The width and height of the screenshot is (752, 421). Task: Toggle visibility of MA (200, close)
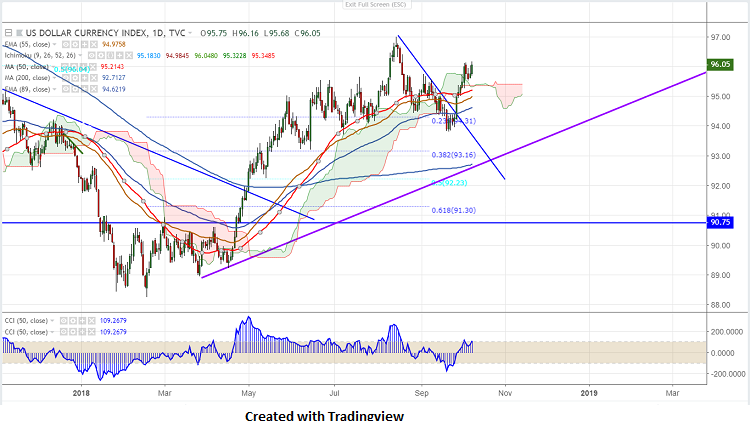[x=66, y=78]
